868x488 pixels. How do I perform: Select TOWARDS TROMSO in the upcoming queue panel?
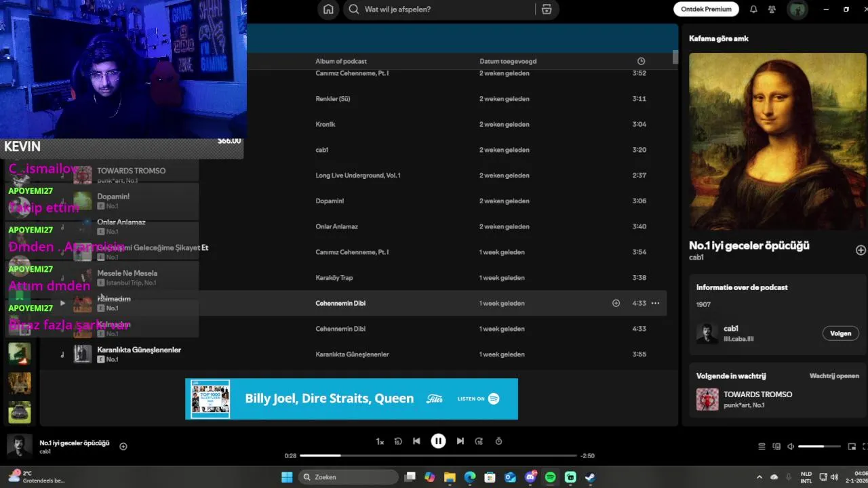pos(757,394)
